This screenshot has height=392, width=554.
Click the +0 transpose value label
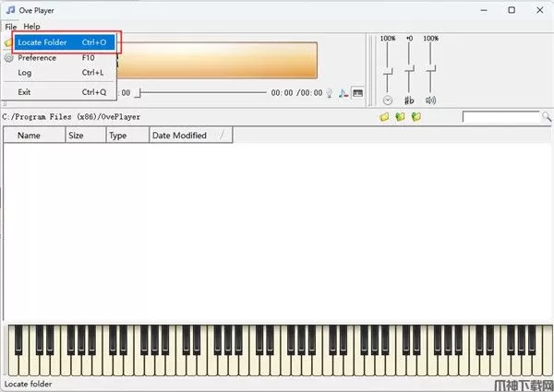pos(409,38)
